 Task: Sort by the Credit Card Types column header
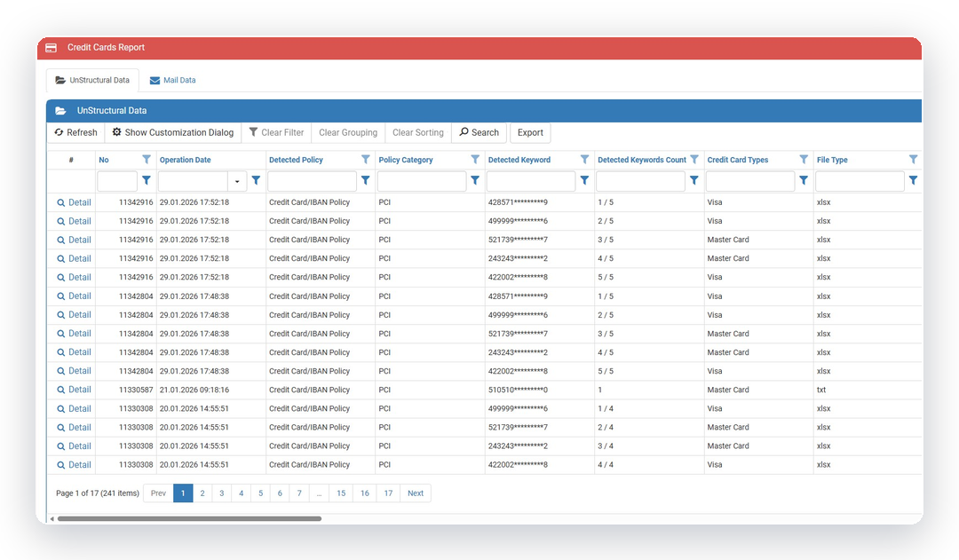pos(738,160)
